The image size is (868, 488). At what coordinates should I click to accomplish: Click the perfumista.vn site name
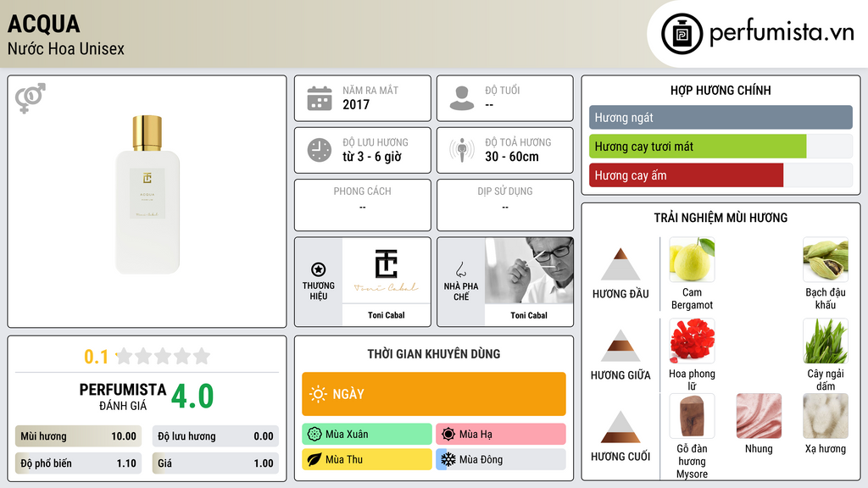click(782, 32)
